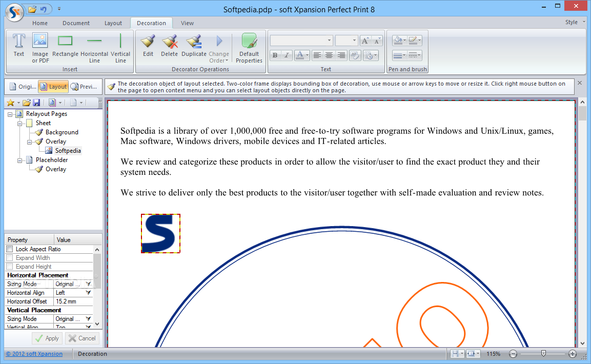591x364 pixels.
Task: Duplicate the selected decorator
Action: click(x=194, y=46)
